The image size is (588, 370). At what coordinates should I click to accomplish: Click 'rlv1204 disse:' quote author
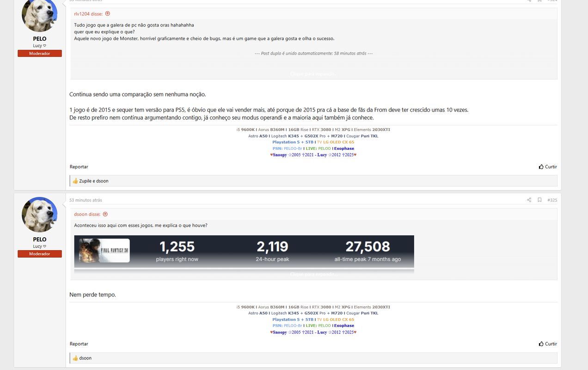tap(88, 14)
